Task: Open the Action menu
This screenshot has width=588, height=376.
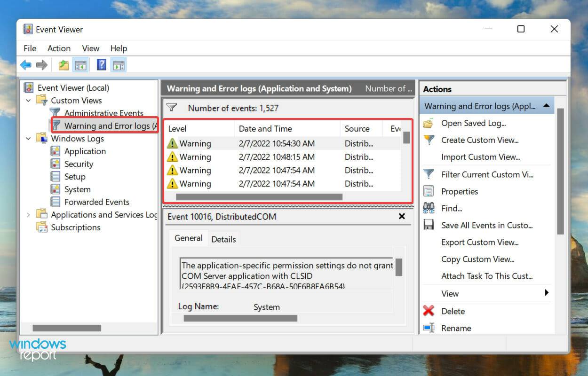Action: [59, 48]
